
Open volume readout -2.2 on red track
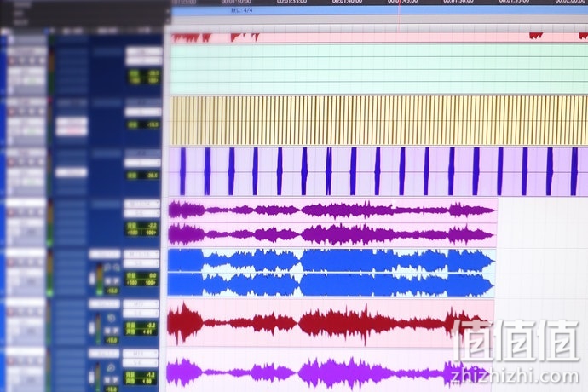(x=141, y=325)
